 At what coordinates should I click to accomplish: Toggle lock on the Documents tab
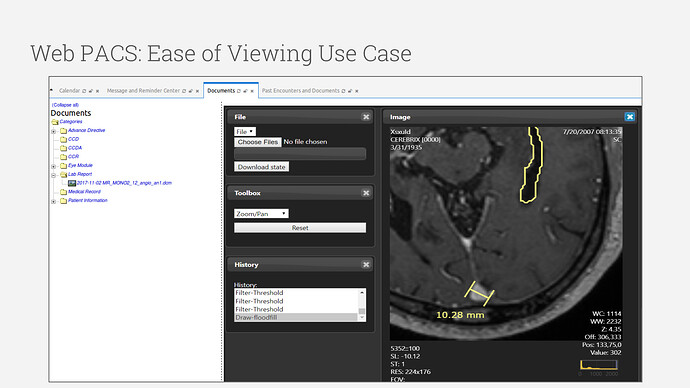click(246, 91)
